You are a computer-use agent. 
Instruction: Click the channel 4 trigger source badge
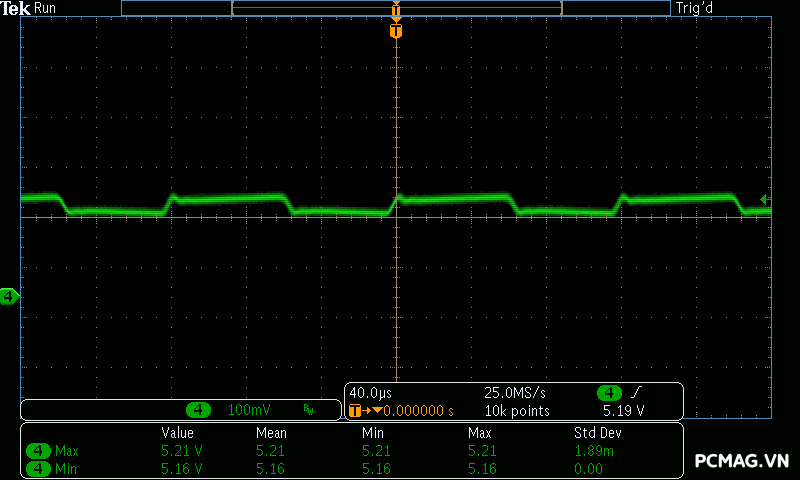tap(609, 393)
